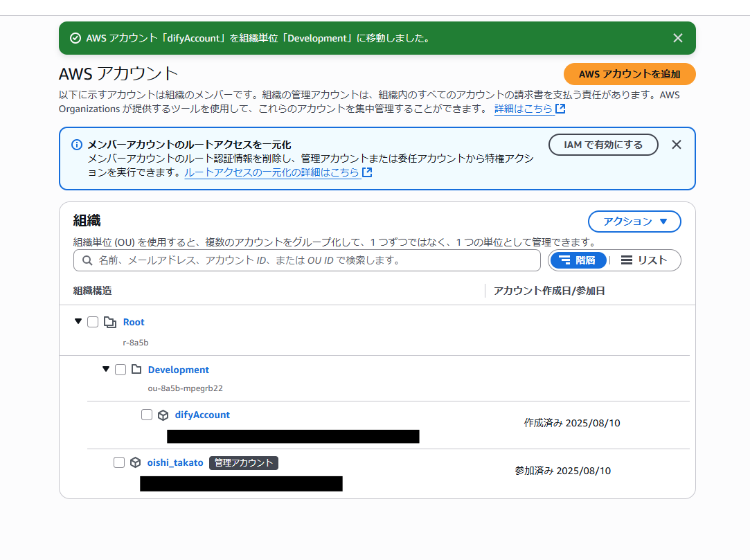Image resolution: width=750 pixels, height=560 pixels.
Task: Check the Root checkbox
Action: click(x=93, y=322)
